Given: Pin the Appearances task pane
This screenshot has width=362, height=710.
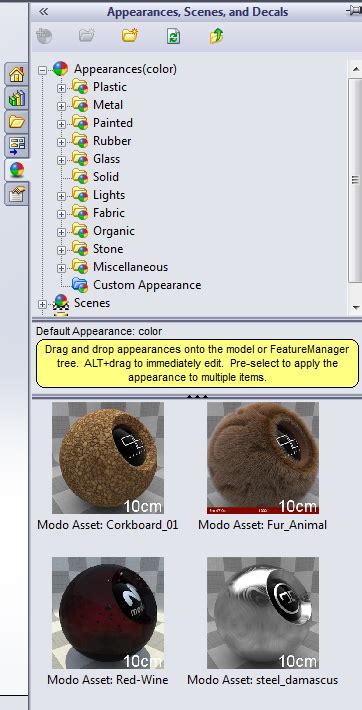Looking at the screenshot, I should [x=354, y=11].
